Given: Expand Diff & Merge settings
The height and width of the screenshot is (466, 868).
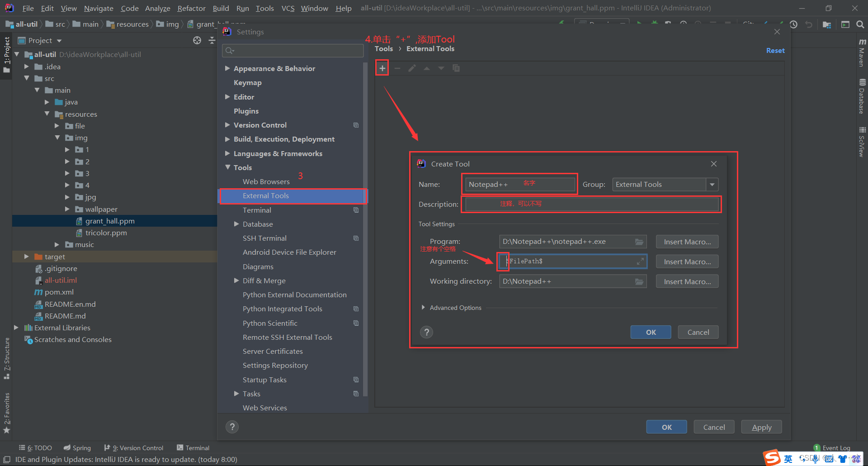Looking at the screenshot, I should 236,281.
